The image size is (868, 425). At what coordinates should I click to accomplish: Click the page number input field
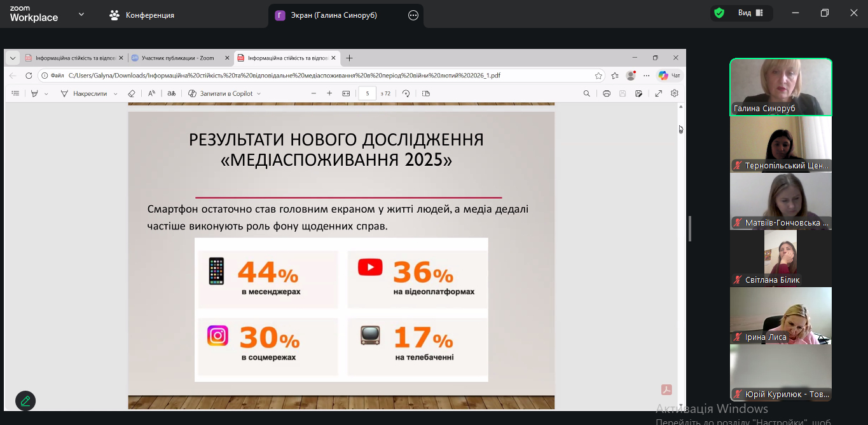click(367, 93)
